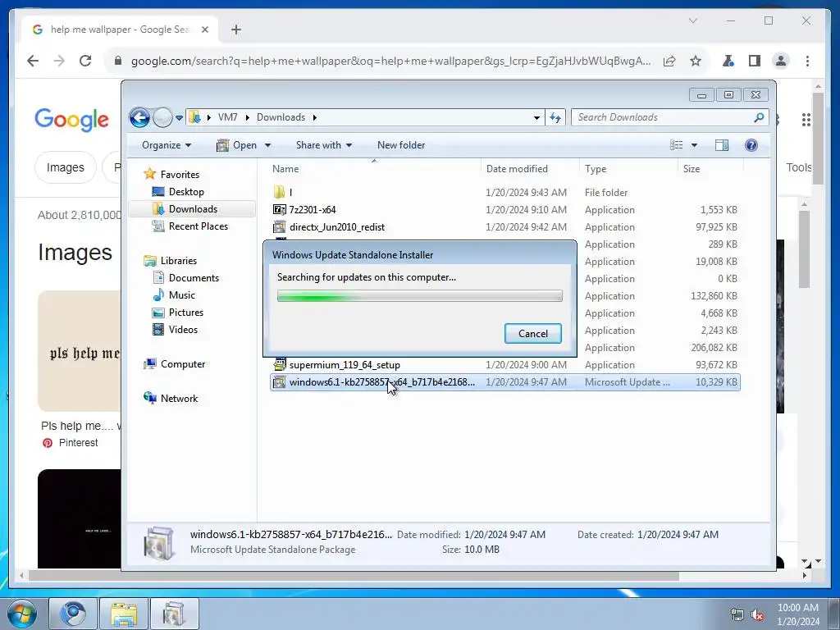Open Documents library
The image size is (840, 630).
coord(194,277)
